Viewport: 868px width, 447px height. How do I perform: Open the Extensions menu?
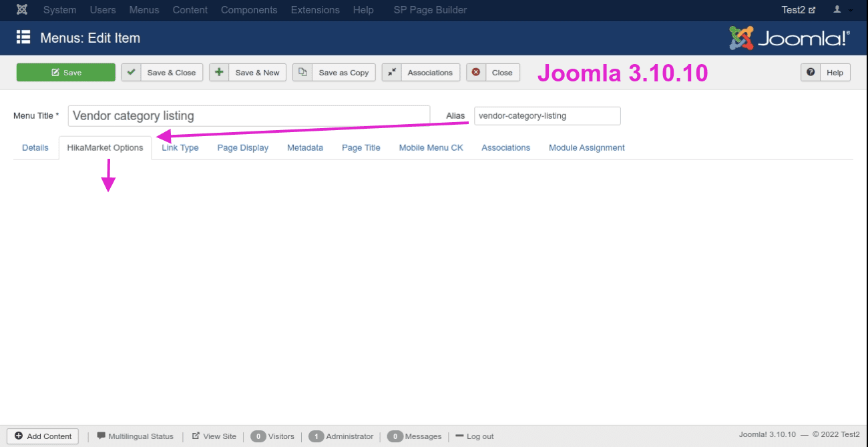coord(315,10)
